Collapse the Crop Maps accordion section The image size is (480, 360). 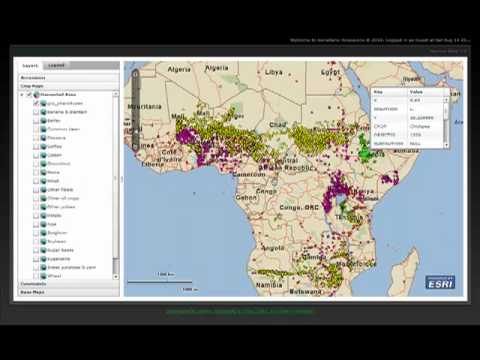point(68,86)
